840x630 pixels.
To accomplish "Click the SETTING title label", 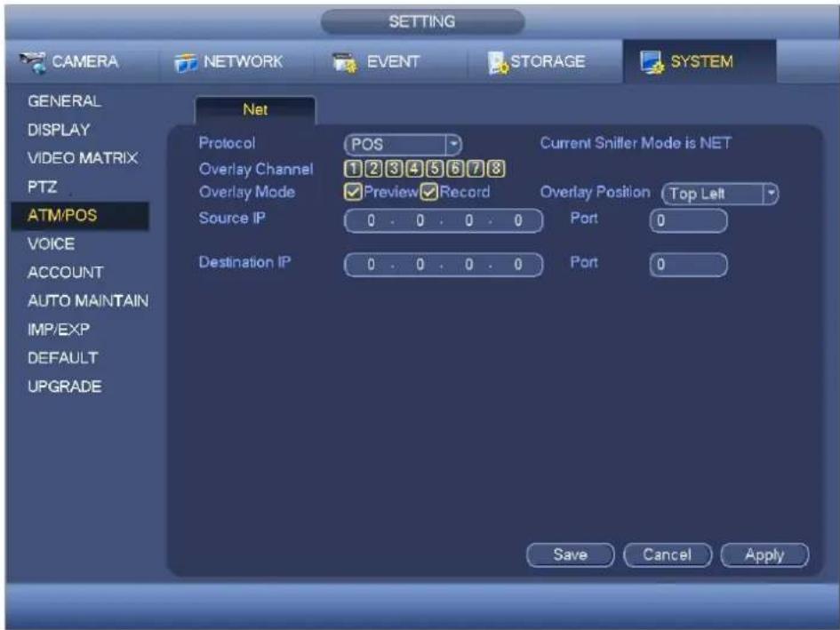I will coord(422,21).
